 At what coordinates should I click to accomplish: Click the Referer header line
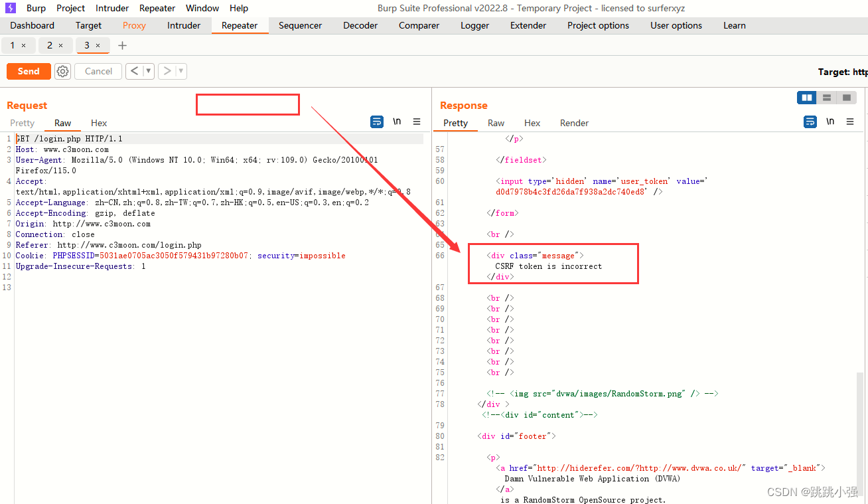[x=109, y=245]
